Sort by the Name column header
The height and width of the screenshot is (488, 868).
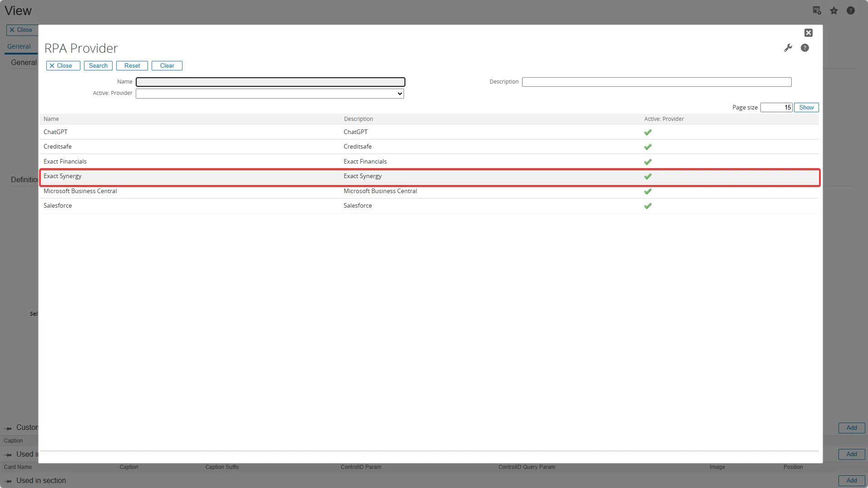pos(51,119)
